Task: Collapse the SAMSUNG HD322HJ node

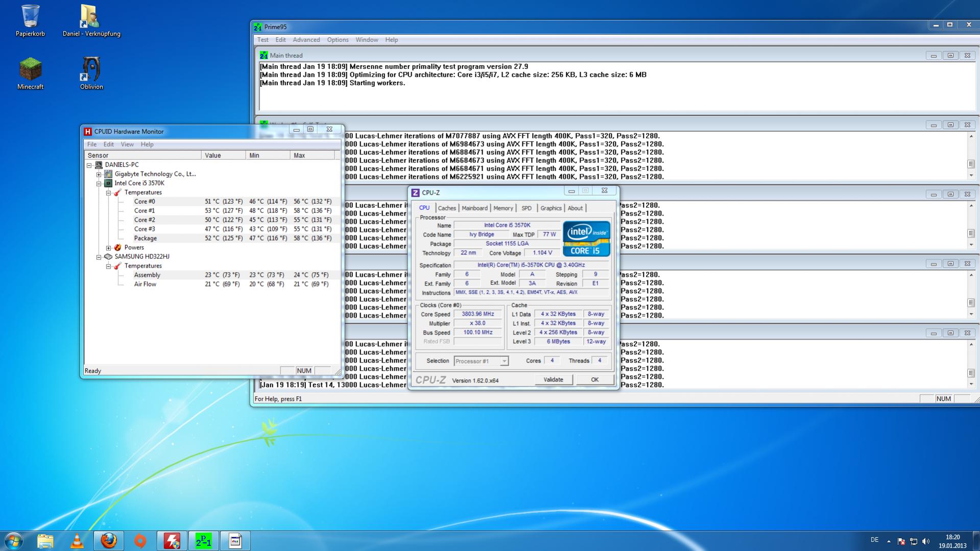Action: coord(99,257)
